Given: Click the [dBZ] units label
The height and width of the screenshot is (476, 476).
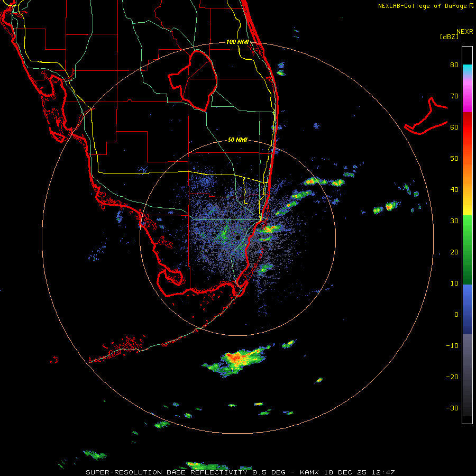Looking at the screenshot, I should [449, 36].
